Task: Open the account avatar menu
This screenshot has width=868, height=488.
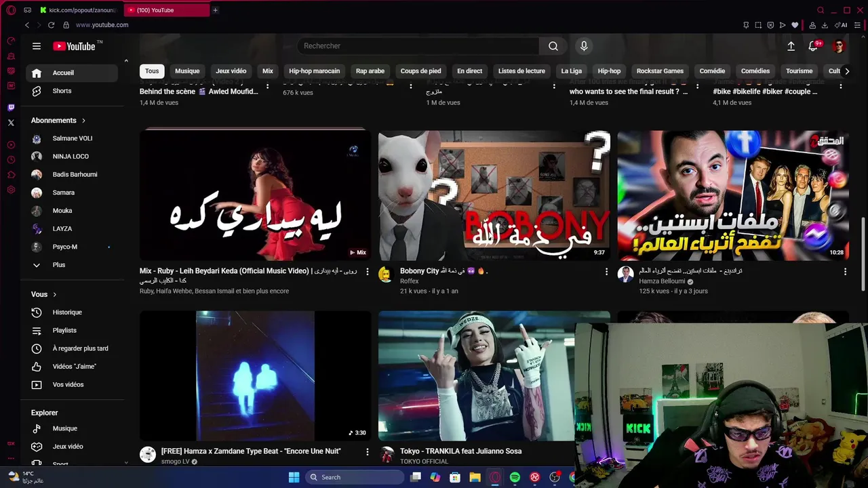Action: click(x=839, y=46)
